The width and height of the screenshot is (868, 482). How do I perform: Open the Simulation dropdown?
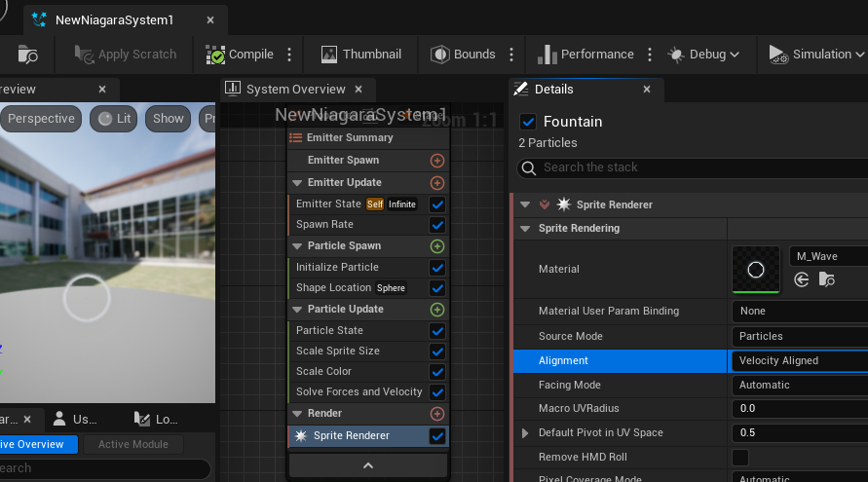[x=816, y=55]
